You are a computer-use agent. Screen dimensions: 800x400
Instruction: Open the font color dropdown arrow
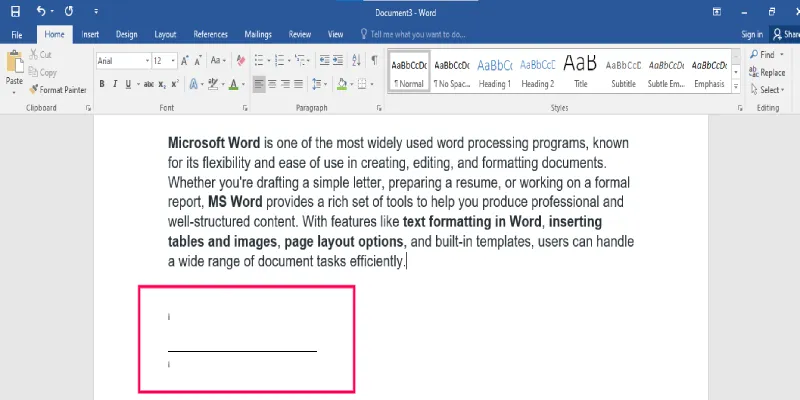coord(243,84)
